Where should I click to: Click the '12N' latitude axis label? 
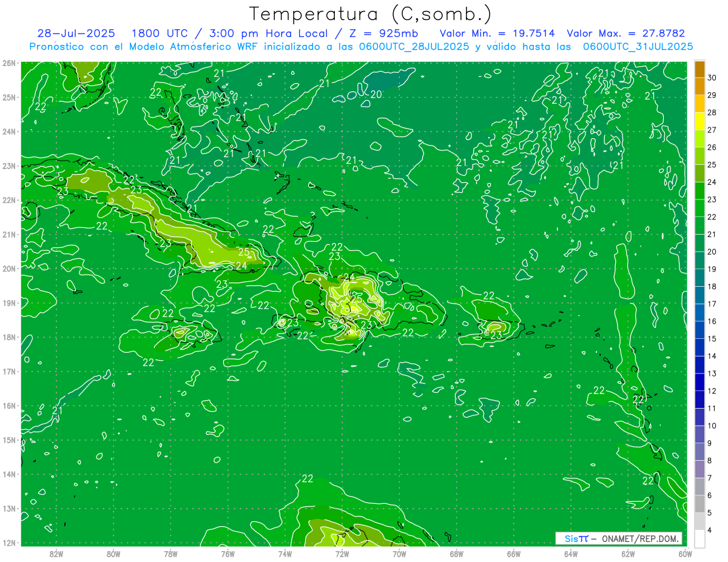pyautogui.click(x=9, y=543)
